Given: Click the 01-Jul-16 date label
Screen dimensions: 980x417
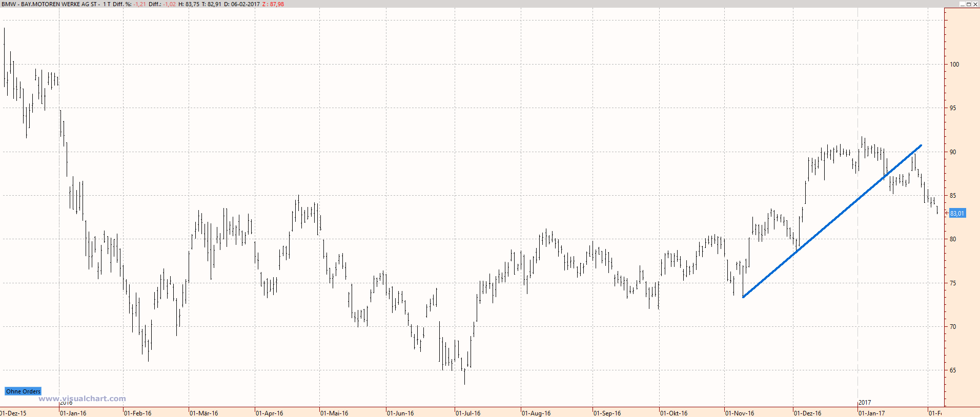Looking at the screenshot, I should click(468, 413).
